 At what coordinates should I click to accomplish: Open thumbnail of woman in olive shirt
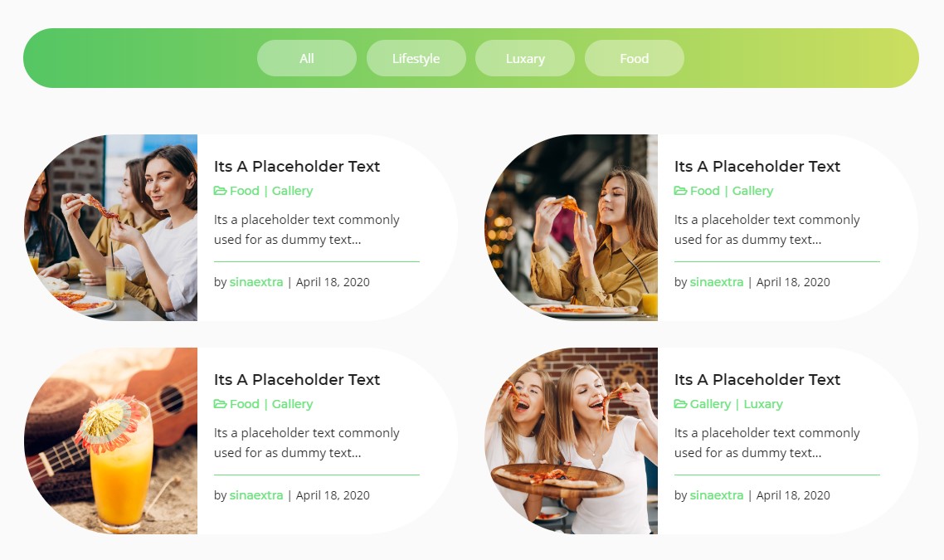[572, 227]
